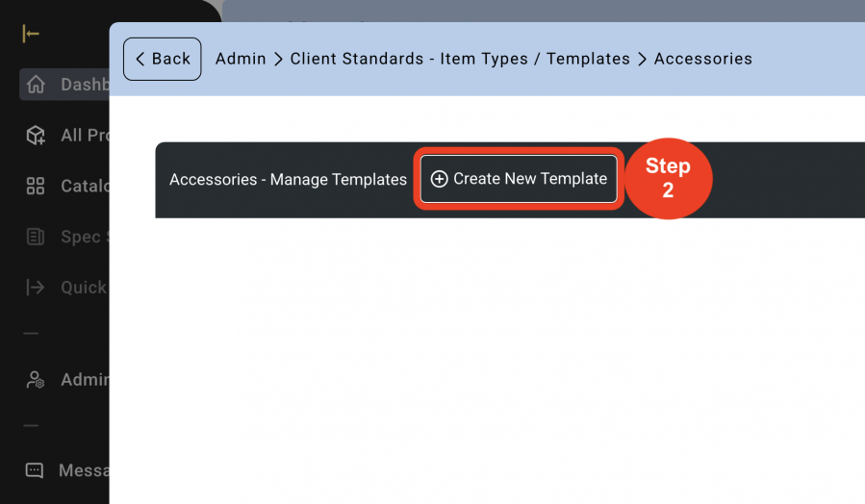Open the Admin user-gear icon
The width and height of the screenshot is (865, 504).
36,380
